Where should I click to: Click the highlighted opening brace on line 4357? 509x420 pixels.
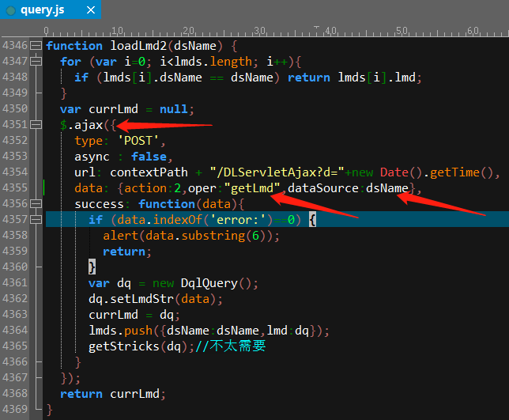(312, 220)
